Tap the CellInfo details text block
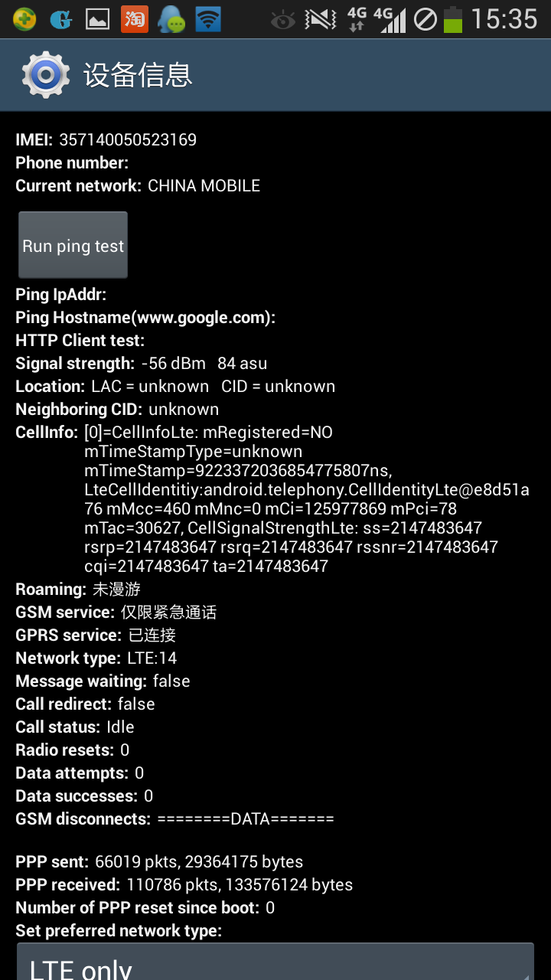The image size is (551, 980). tap(307, 499)
